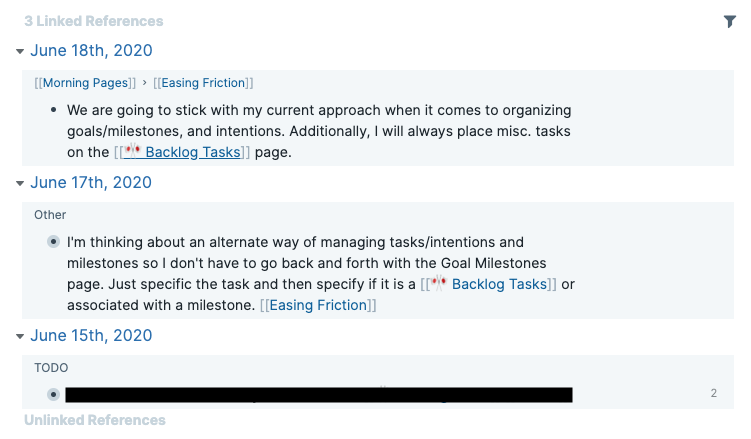Collapse the June 15th, 2020 section
This screenshot has width=751, height=439.
tap(19, 335)
